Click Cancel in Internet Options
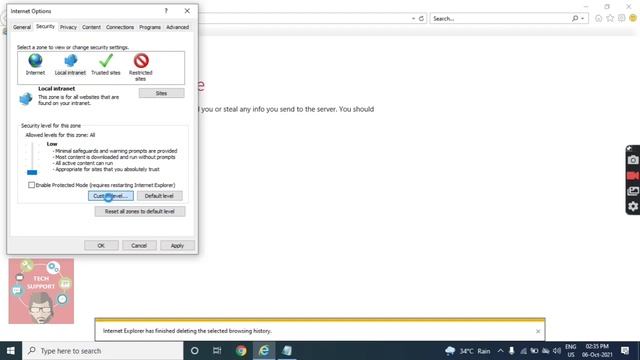This screenshot has height=360, width=640. tap(139, 245)
